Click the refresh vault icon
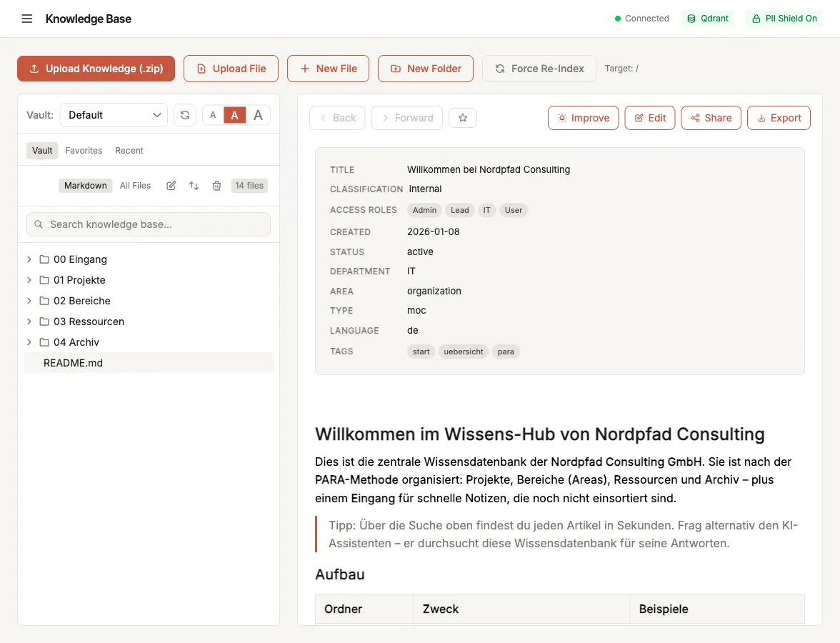The width and height of the screenshot is (840, 643). click(185, 115)
